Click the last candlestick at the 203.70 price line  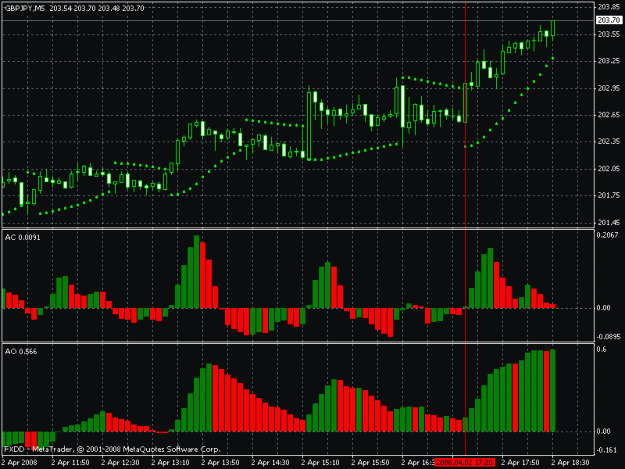coord(553,29)
